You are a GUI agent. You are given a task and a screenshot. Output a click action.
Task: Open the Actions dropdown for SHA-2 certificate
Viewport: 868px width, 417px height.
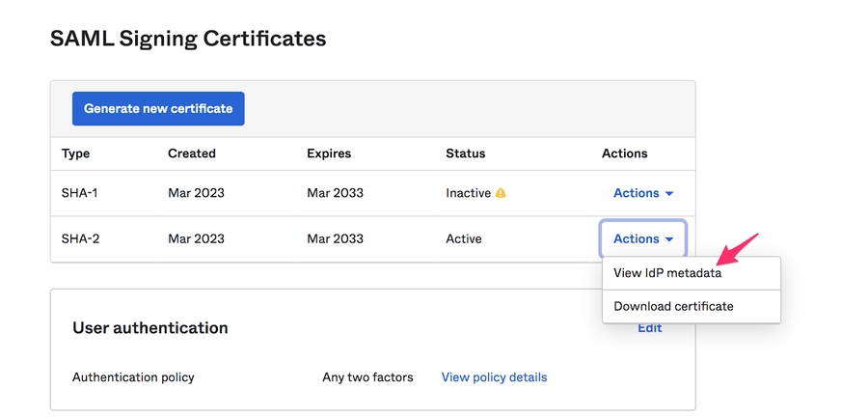(x=642, y=238)
